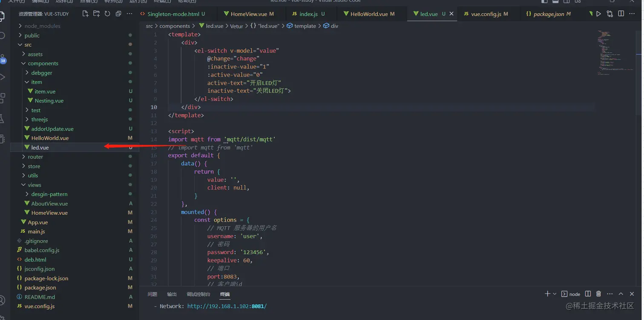Open terminal panel more actions ellipsis
The image size is (644, 320).
point(610,294)
